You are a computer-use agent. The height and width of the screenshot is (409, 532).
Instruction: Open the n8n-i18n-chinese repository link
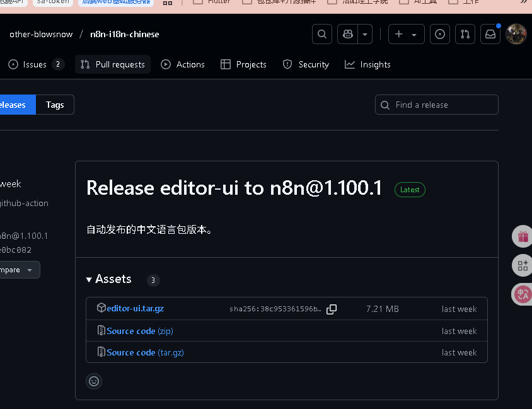[x=123, y=34]
